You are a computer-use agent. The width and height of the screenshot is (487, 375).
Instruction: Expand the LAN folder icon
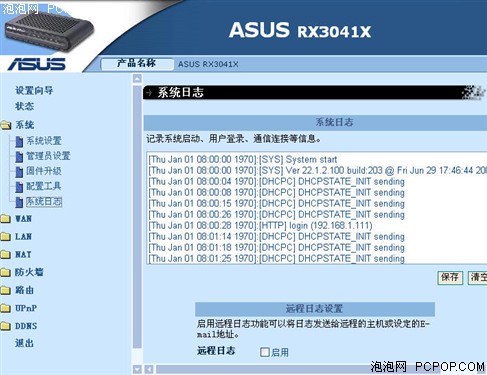click(6, 237)
